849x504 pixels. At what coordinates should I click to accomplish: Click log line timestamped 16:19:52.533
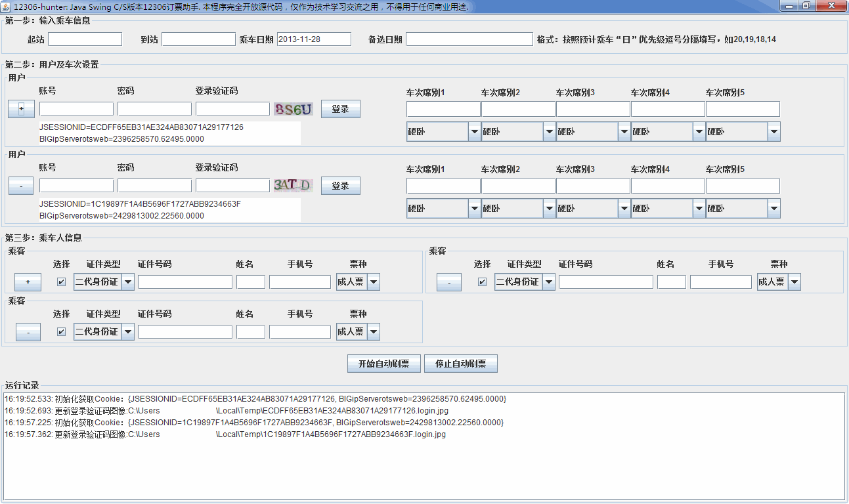click(x=255, y=399)
